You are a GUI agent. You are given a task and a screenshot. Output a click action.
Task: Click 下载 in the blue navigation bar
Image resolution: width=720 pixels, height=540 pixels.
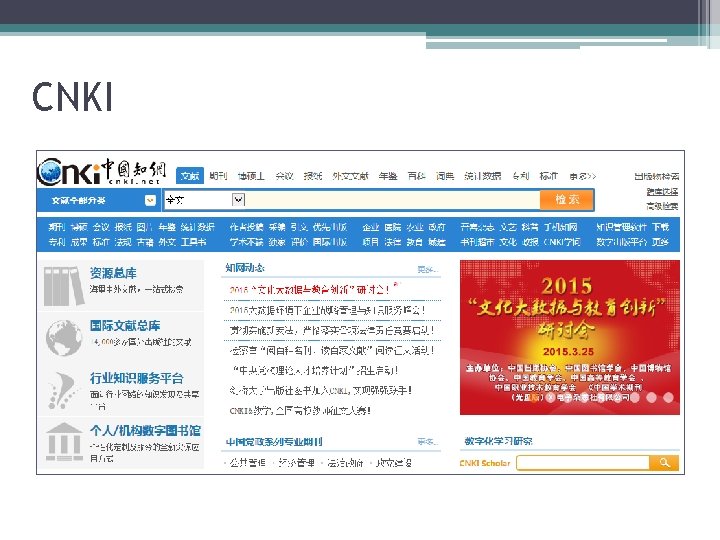coord(660,227)
